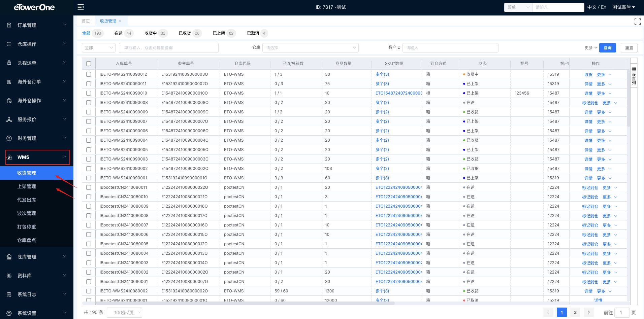Viewport: 644px width, 319px height.
Task: Check row IBETO-WMS2410080002
Action: pyautogui.click(x=89, y=291)
